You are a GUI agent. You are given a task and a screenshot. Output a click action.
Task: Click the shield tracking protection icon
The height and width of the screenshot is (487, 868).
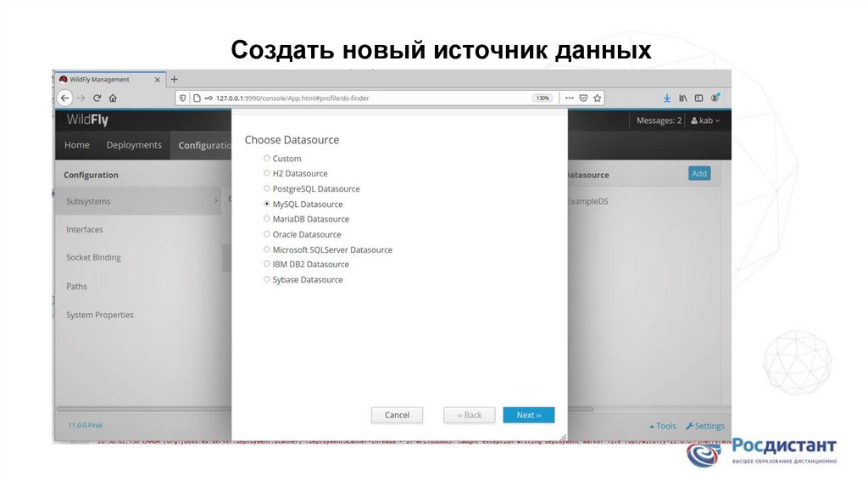pos(183,98)
